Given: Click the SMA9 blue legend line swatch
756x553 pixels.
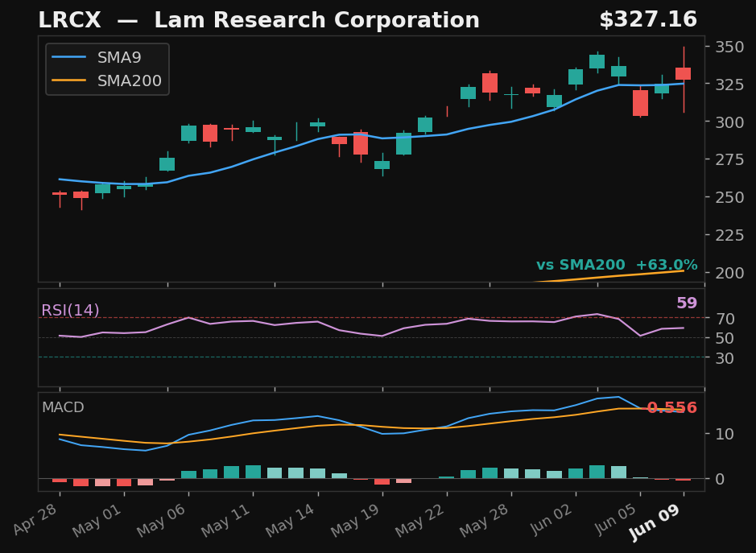Looking at the screenshot, I should [x=69, y=57].
